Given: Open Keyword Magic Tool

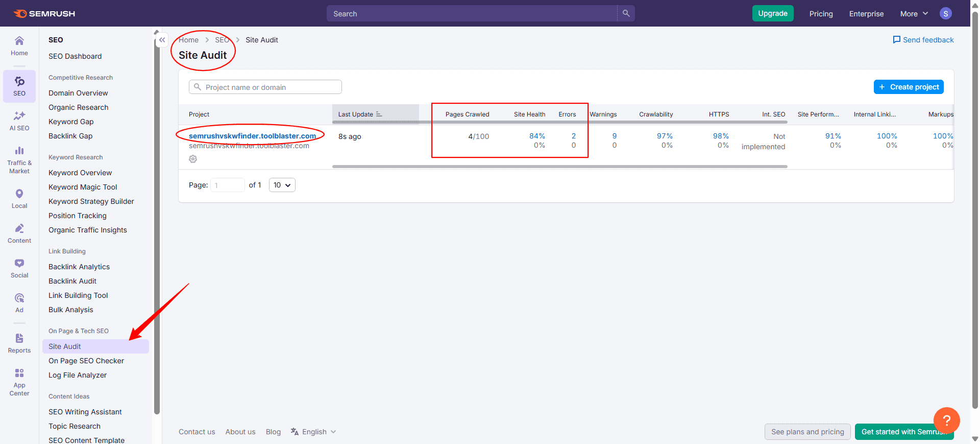Looking at the screenshot, I should point(83,187).
